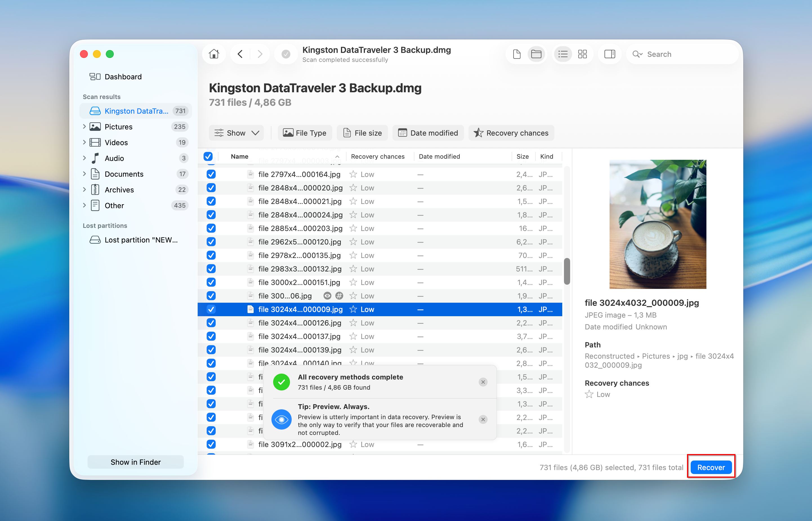This screenshot has width=812, height=521.
Task: Open Other category in sidebar
Action: (x=135, y=206)
